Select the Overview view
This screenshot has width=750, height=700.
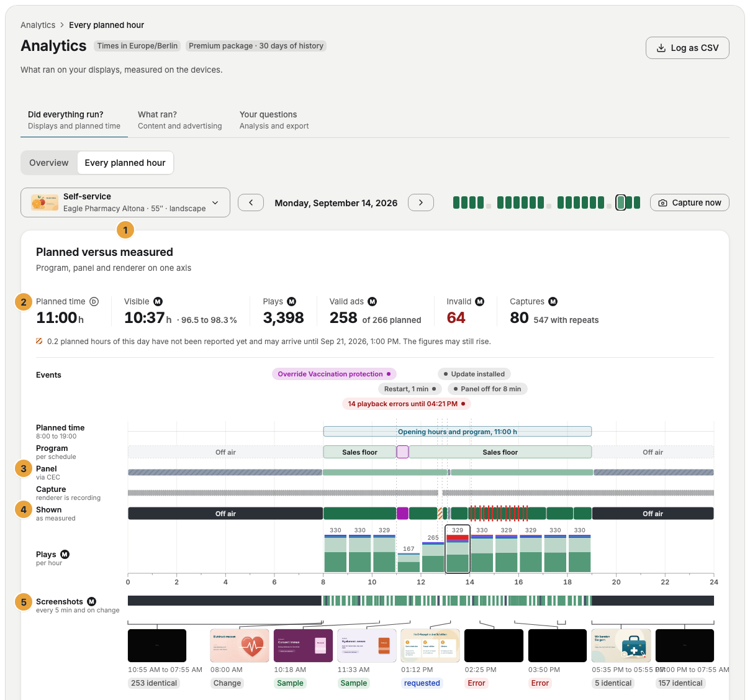[49, 163]
